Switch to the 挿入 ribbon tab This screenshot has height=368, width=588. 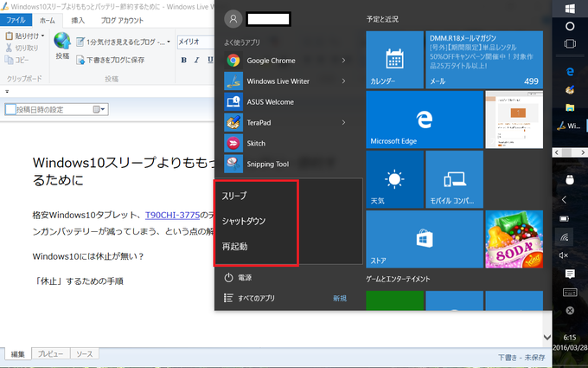tap(78, 19)
